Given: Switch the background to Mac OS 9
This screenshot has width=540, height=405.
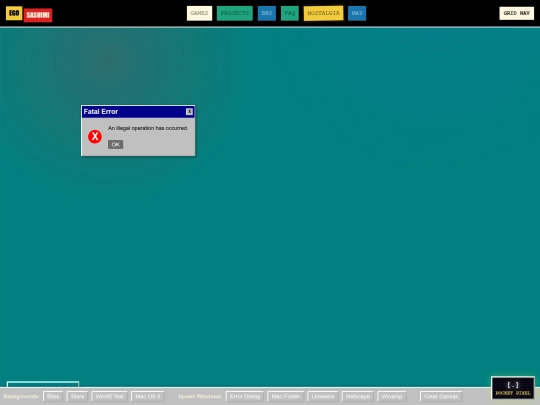Looking at the screenshot, I should pyautogui.click(x=148, y=396).
